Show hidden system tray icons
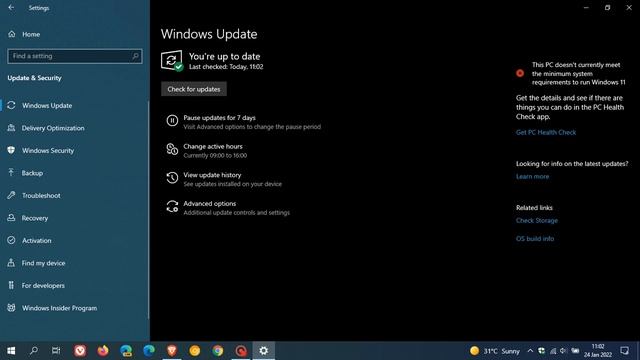Screen dimensions: 640x360 click(x=530, y=351)
